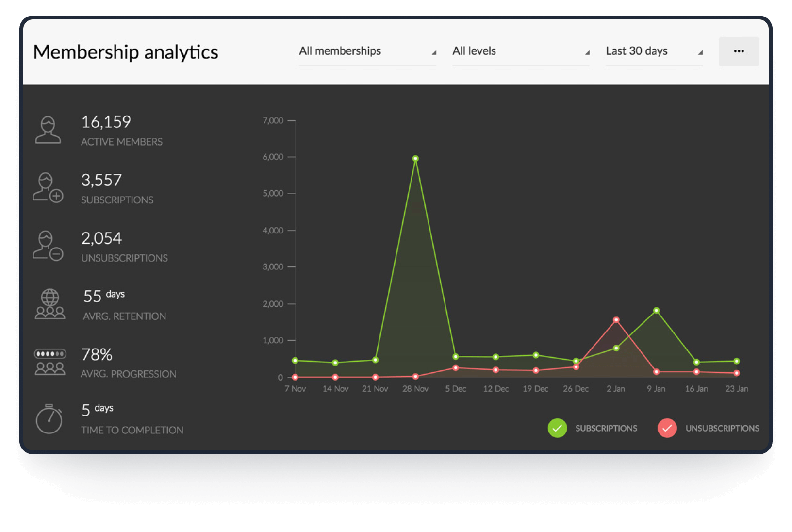Click the 3,557 subscriptions stat

pos(102,180)
